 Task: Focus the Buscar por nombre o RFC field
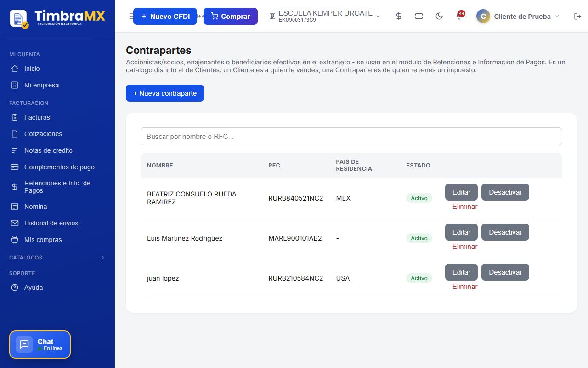coord(351,137)
